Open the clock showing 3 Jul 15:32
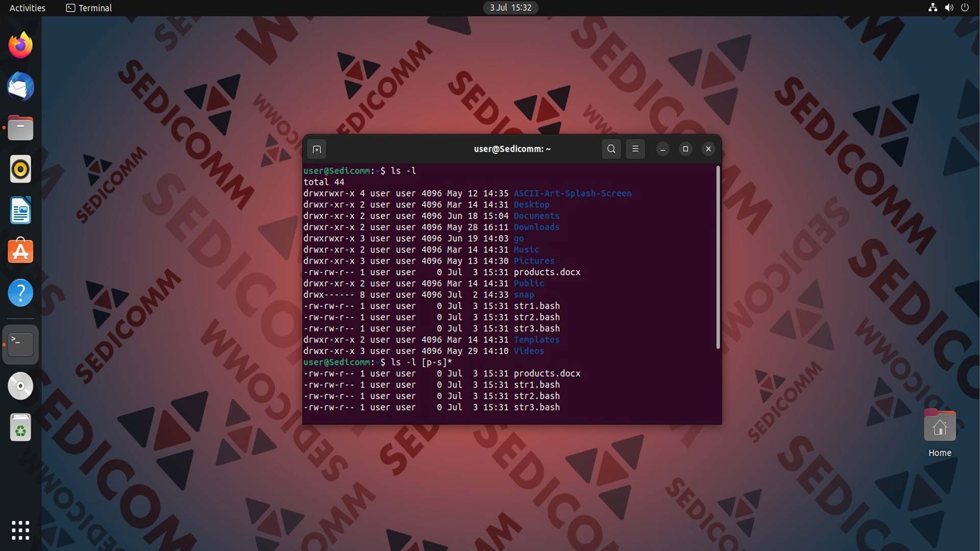980x551 pixels. [x=510, y=8]
